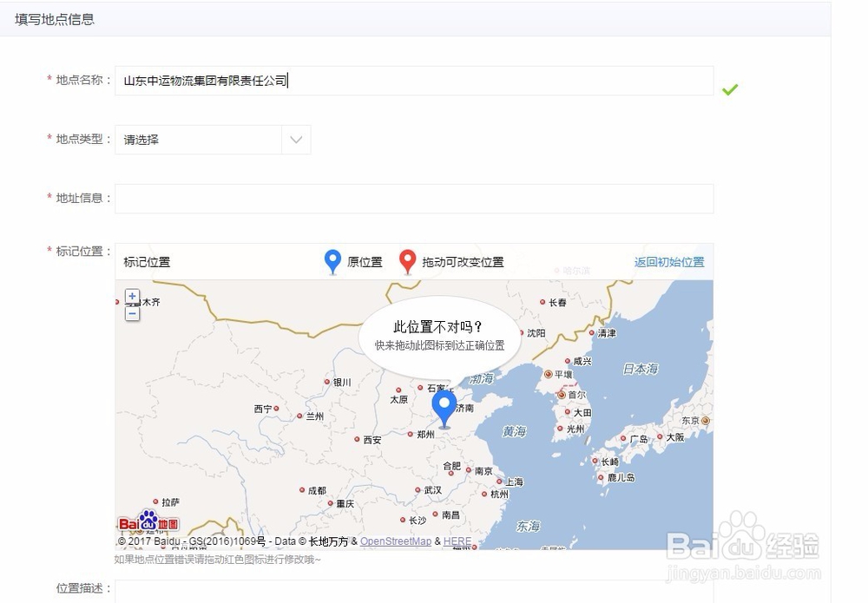Click 重庆 city label on map
This screenshot has width=868, height=603.
[x=345, y=503]
